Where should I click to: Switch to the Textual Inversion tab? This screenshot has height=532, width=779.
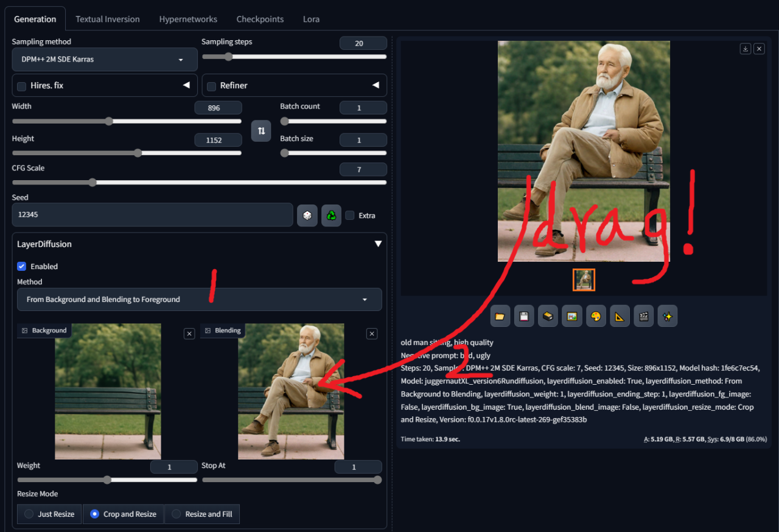point(108,19)
